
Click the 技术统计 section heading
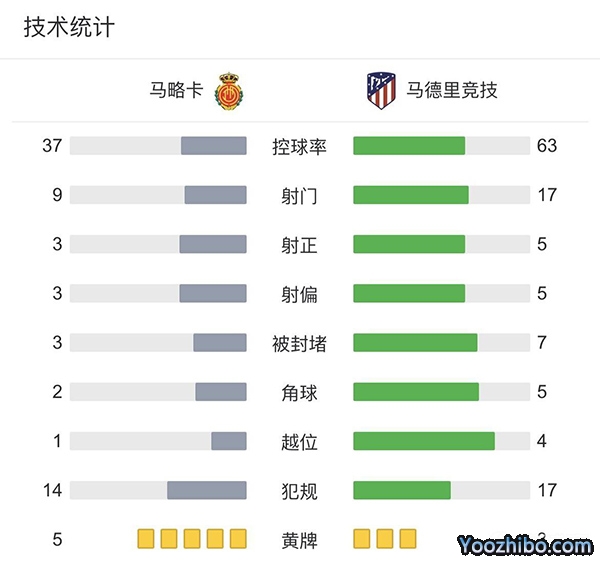69,27
